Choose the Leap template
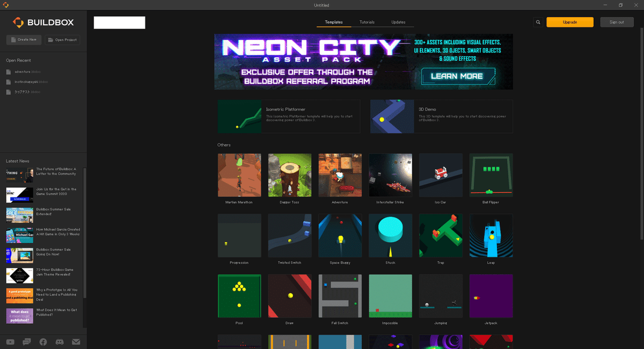The width and height of the screenshot is (644, 349). pos(491,236)
